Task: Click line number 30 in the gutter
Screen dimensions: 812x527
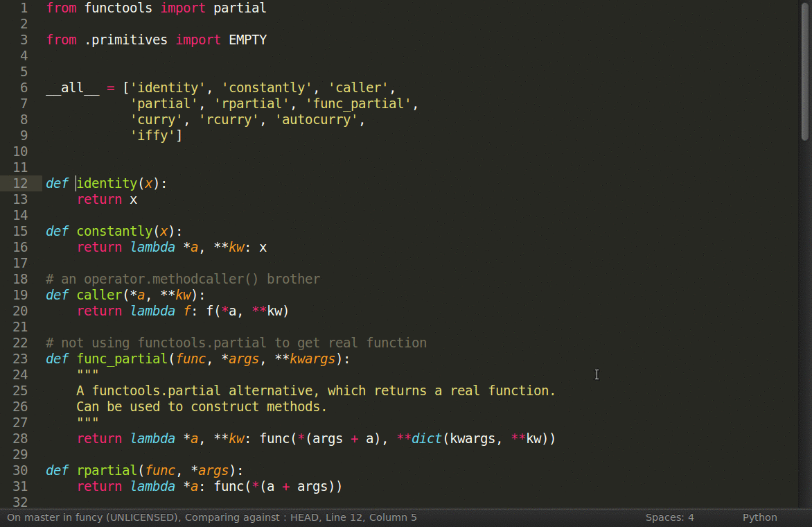Action: tap(20, 471)
